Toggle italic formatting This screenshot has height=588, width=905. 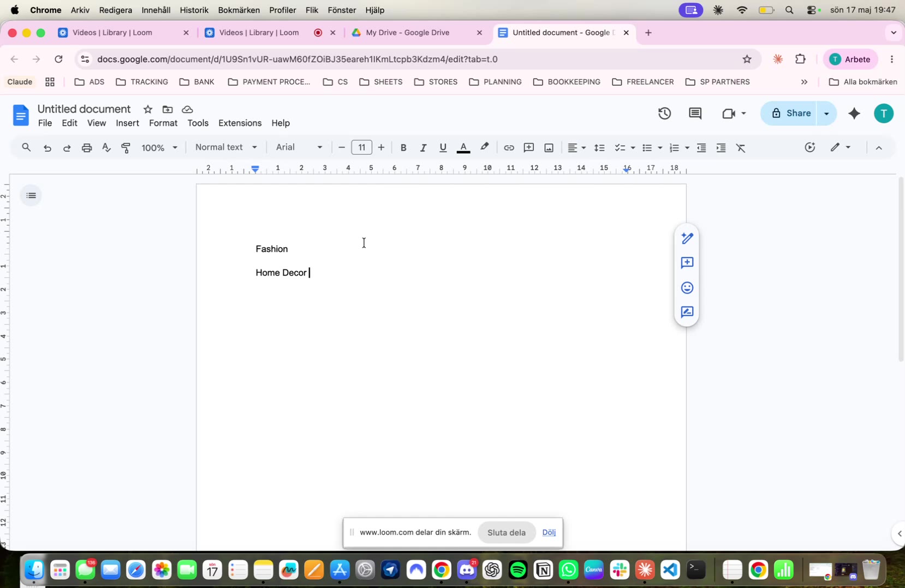(x=423, y=148)
